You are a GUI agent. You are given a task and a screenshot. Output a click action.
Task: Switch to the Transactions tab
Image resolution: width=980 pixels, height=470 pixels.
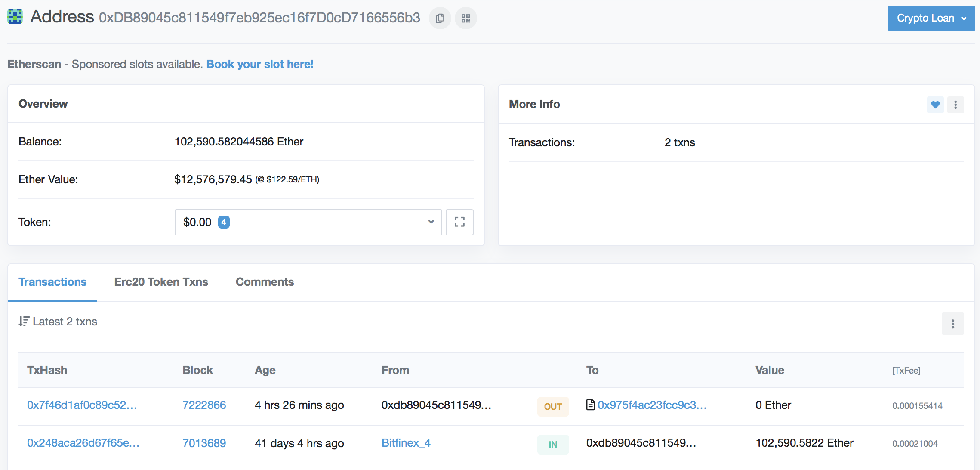coord(52,282)
